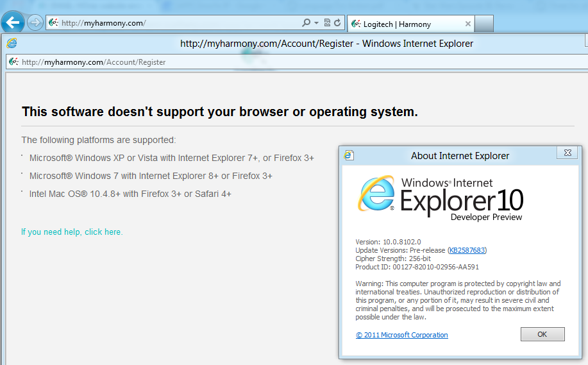This screenshot has height=365, width=588.
Task: Click the Logitech favicon in main address bar
Action: point(53,23)
